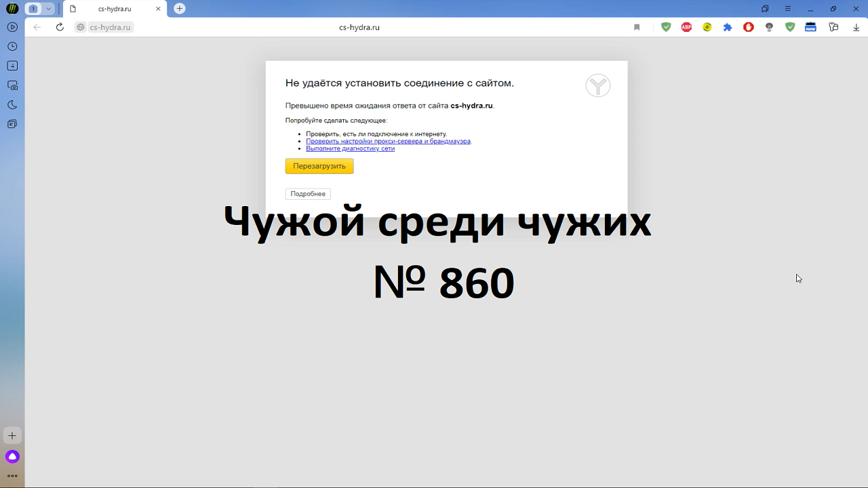Click the globe site info icon
Screen dimensions: 868x488
(81, 27)
